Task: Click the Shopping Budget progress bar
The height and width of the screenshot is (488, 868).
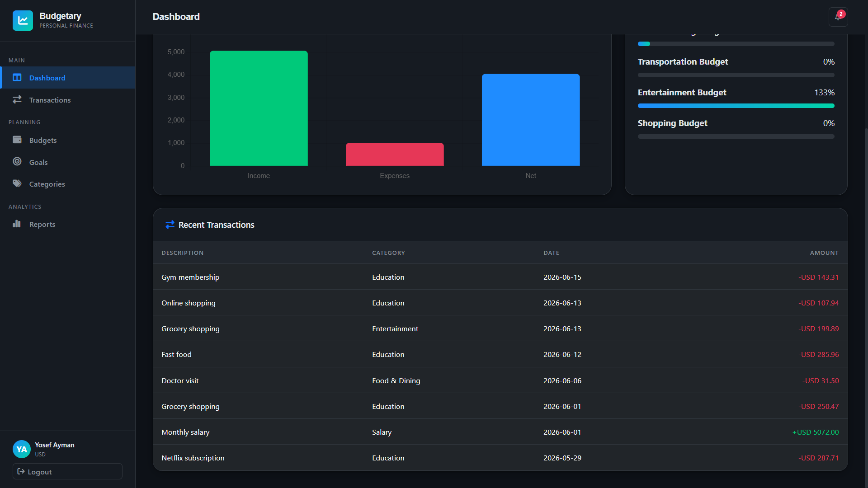Action: 736,136
